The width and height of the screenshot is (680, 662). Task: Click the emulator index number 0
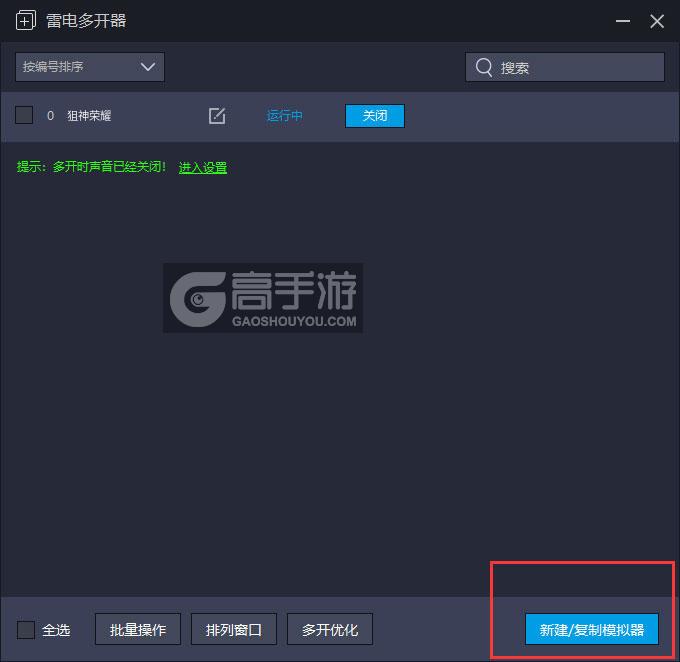coord(50,116)
